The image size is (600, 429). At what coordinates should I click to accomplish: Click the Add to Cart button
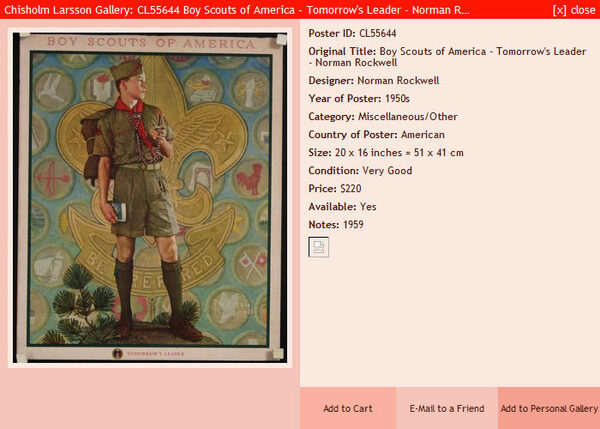click(347, 408)
